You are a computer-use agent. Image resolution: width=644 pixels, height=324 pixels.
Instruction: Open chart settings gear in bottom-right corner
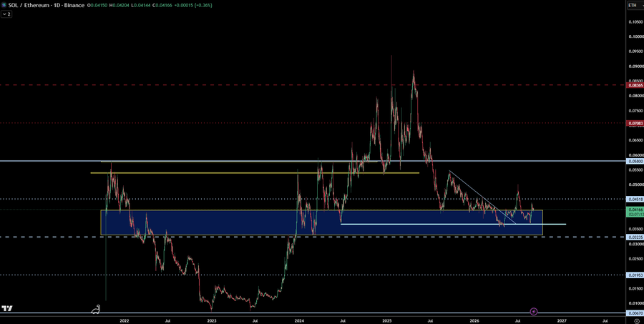pos(637,322)
